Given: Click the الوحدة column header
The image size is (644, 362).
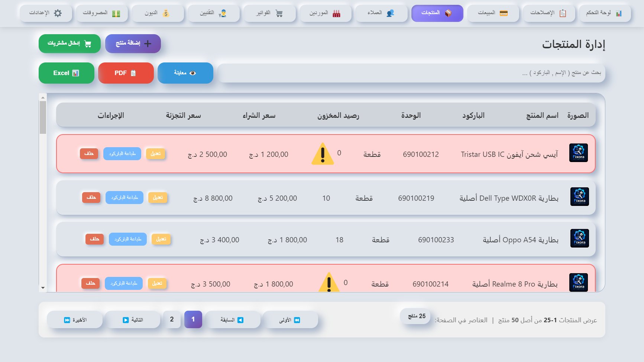Looking at the screenshot, I should click(x=411, y=116).
